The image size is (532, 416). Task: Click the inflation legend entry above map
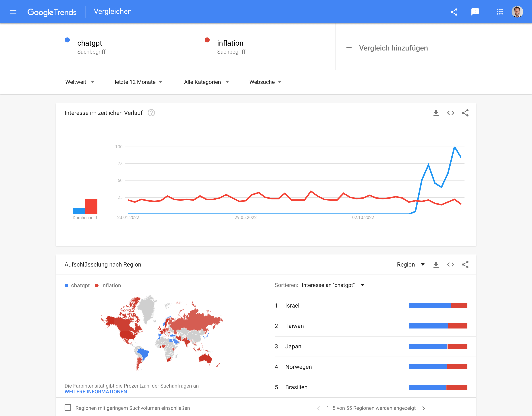pyautogui.click(x=108, y=285)
